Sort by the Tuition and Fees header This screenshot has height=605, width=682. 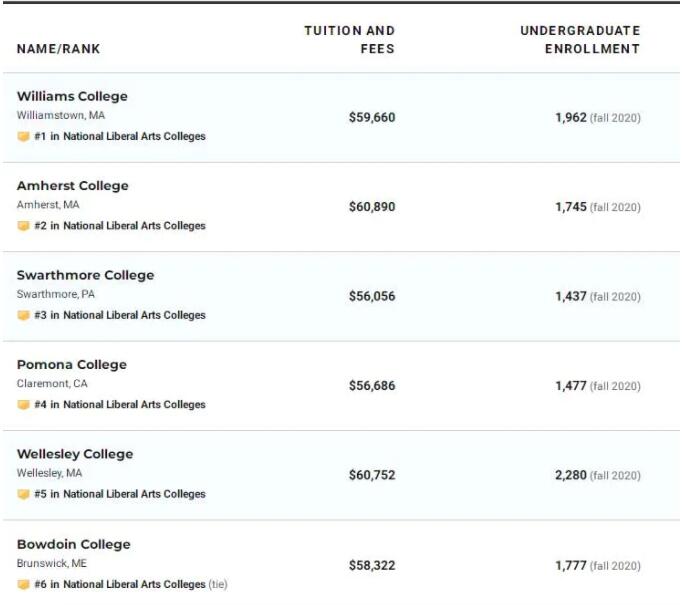[x=349, y=39]
